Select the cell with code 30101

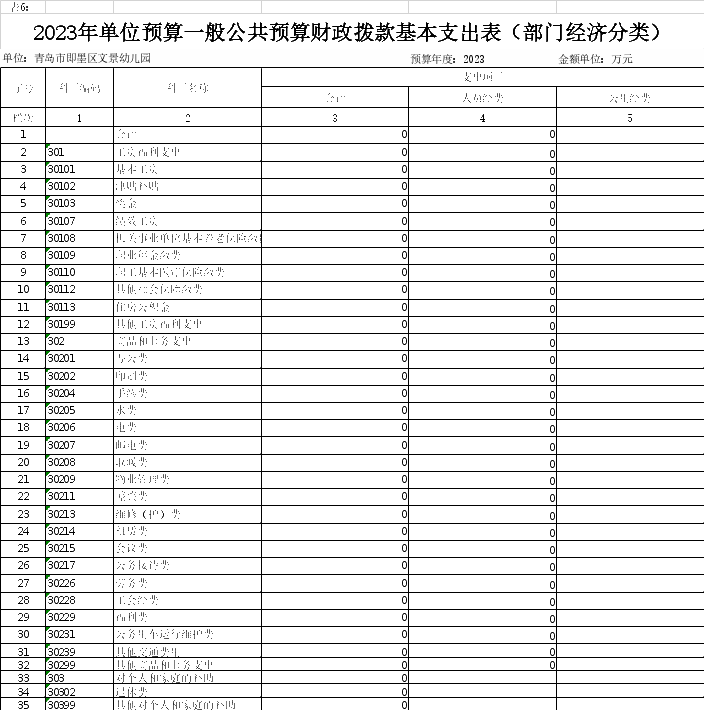(79, 170)
